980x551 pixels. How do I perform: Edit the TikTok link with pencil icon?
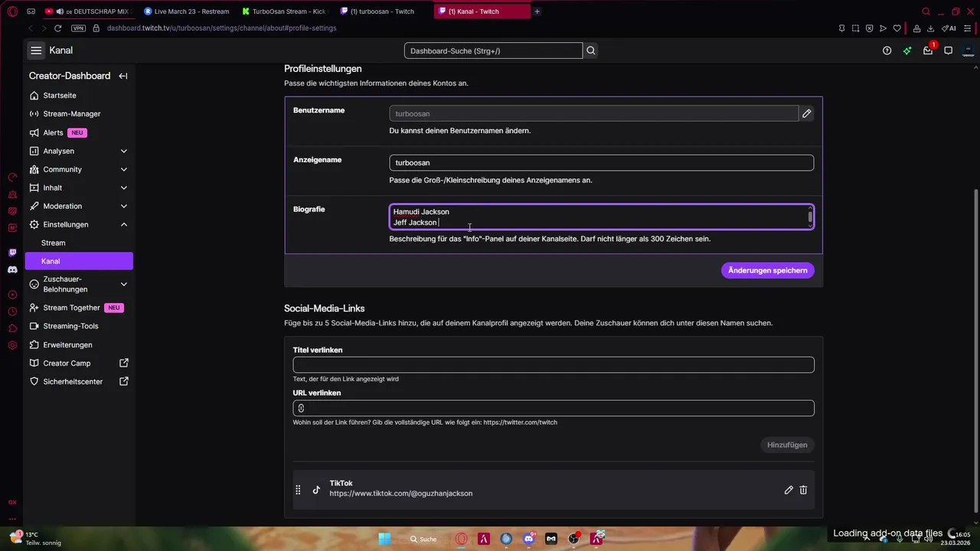click(789, 490)
